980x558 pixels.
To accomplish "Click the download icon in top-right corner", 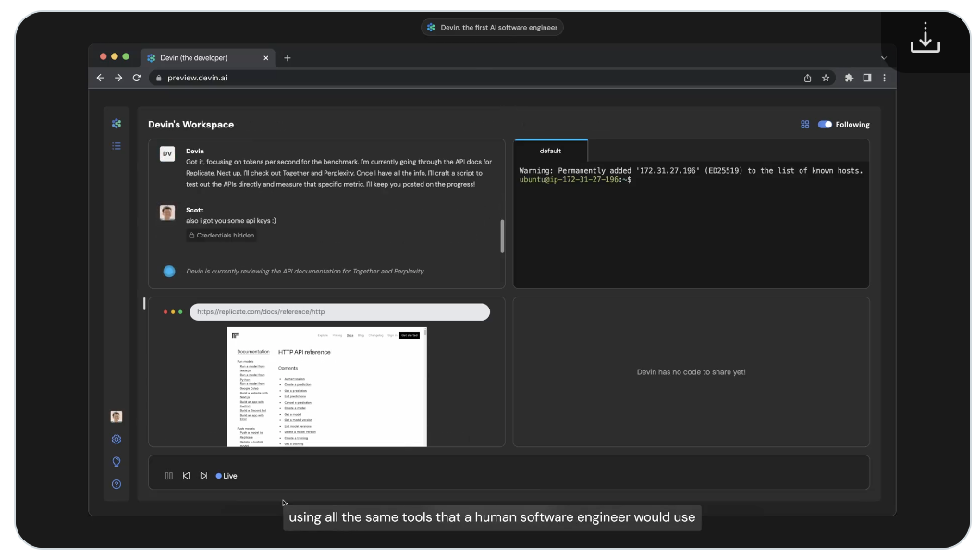I will pyautogui.click(x=925, y=38).
